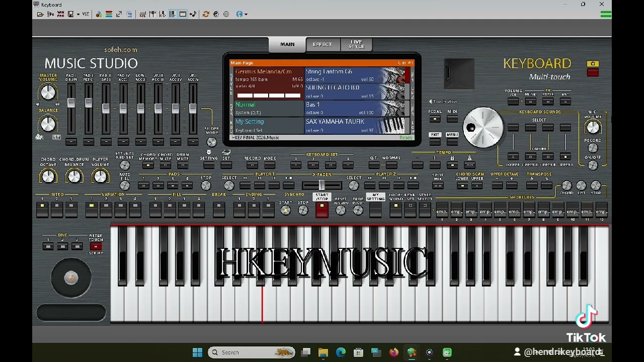Toggle the After Touch button
Screen dimensions: 644x362
pos(96,246)
